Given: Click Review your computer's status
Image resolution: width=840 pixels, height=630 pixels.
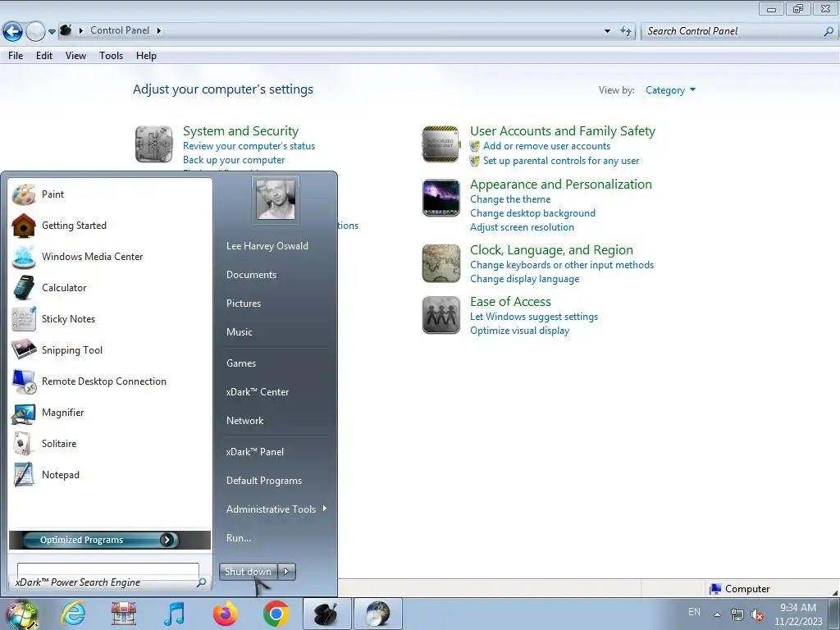Looking at the screenshot, I should [249, 146].
